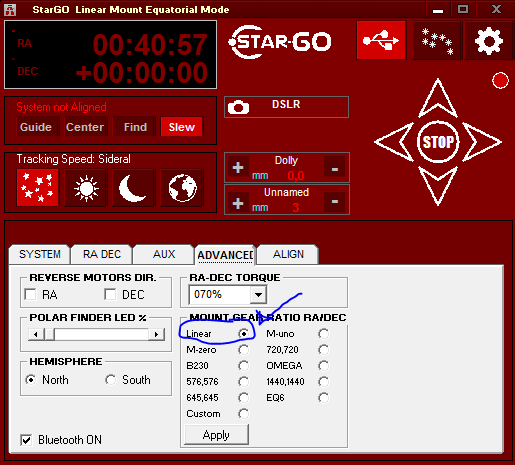Viewport: 515px width, 465px height.
Task: Move mount west with left arrow
Action: point(394,142)
